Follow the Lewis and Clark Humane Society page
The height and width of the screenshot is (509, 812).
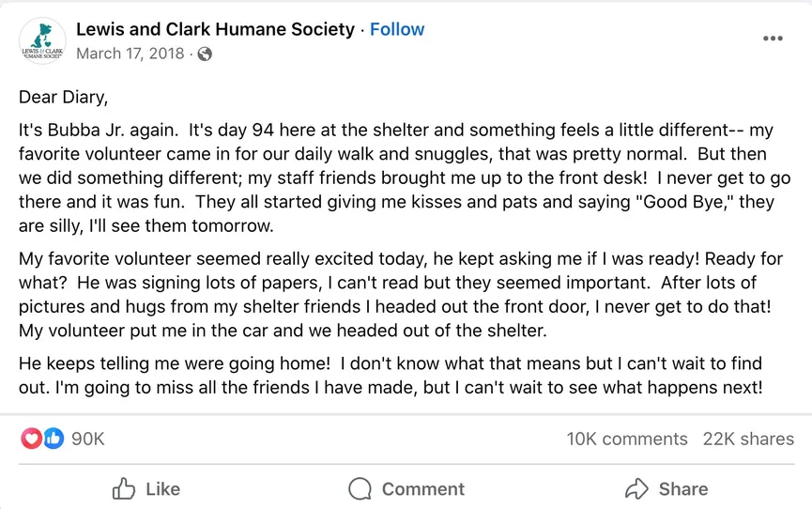tap(397, 29)
